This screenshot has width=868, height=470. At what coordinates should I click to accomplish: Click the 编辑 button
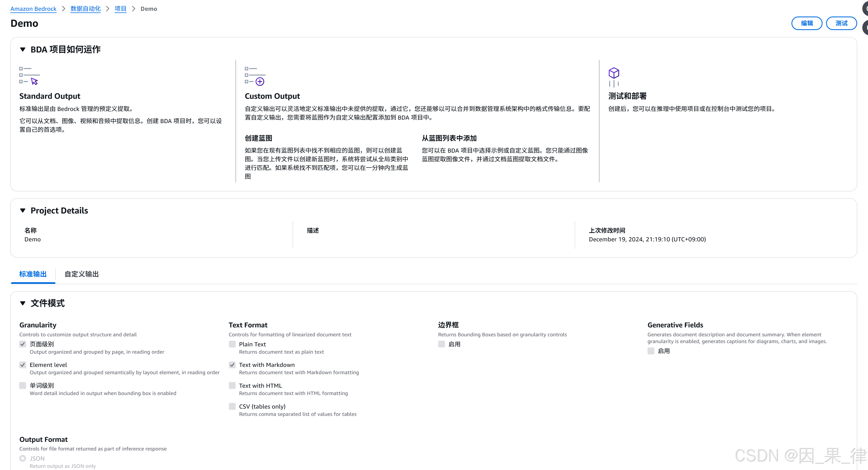click(x=807, y=23)
